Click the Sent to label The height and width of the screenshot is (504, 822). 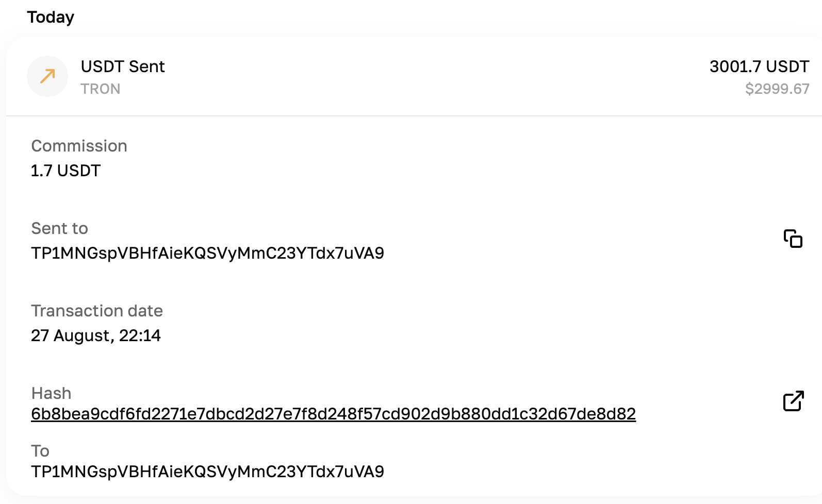tap(59, 228)
